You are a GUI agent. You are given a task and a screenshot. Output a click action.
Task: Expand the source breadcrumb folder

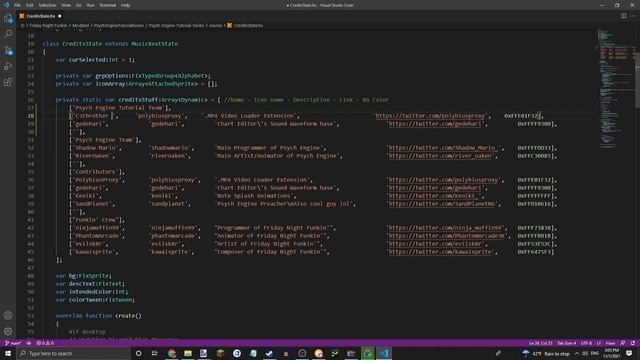(215, 25)
